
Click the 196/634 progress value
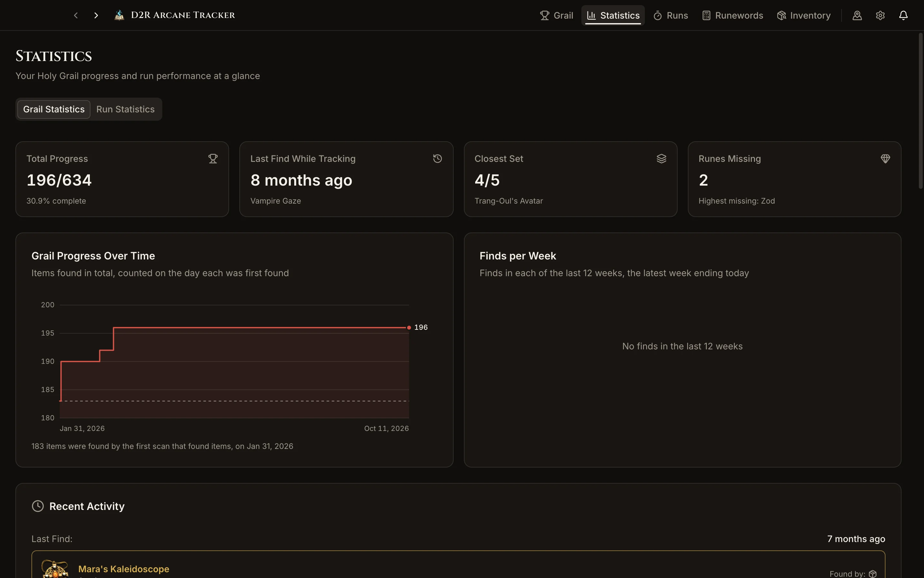tap(59, 180)
